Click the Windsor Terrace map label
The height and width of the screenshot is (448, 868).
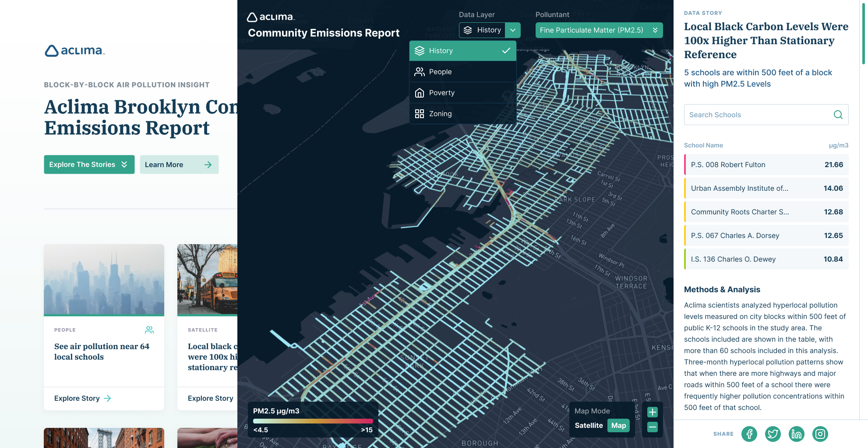coord(631,282)
